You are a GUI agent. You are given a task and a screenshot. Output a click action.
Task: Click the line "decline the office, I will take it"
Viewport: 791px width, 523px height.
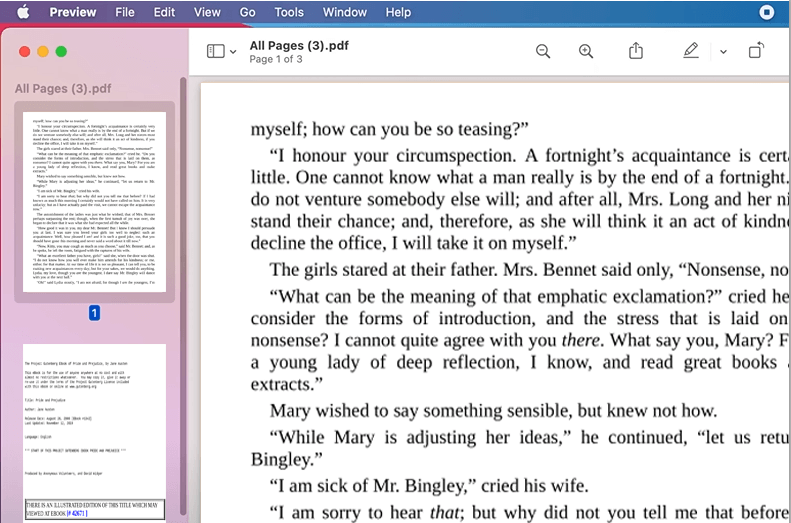click(x=413, y=243)
